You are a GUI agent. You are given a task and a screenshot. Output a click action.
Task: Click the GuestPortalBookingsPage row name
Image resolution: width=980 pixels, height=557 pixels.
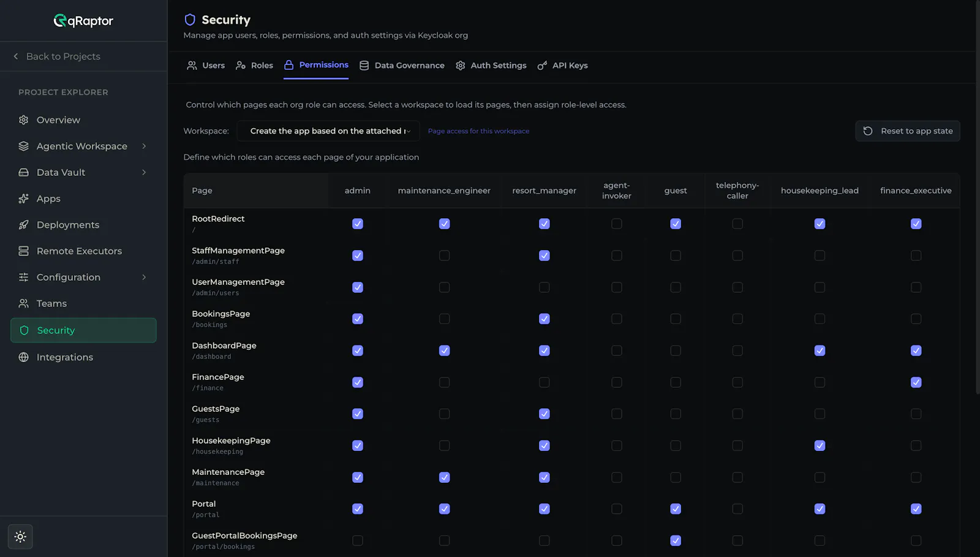coord(244,536)
